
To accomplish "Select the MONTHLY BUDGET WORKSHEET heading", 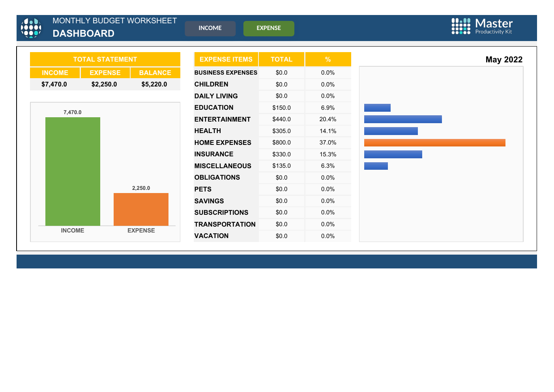I will (x=115, y=21).
